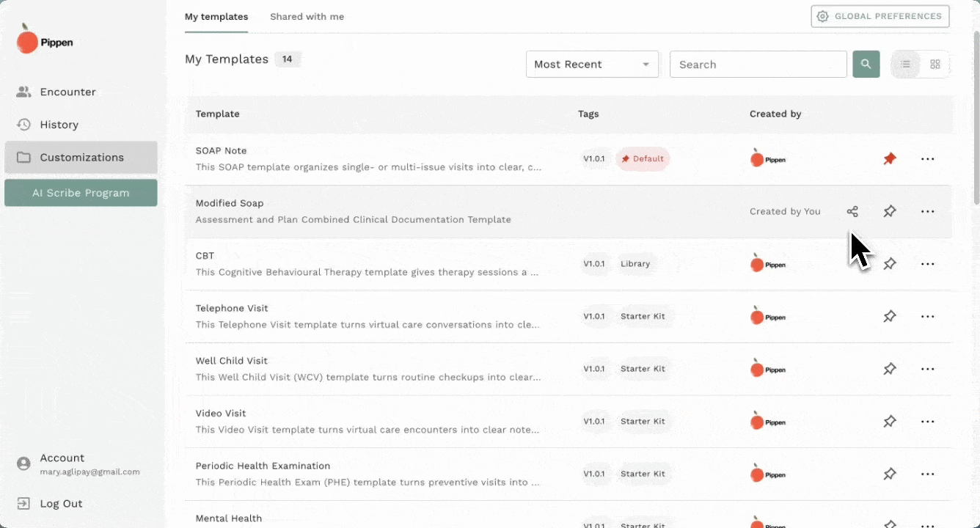980x528 pixels.
Task: Click Log Out in the sidebar
Action: tap(61, 504)
